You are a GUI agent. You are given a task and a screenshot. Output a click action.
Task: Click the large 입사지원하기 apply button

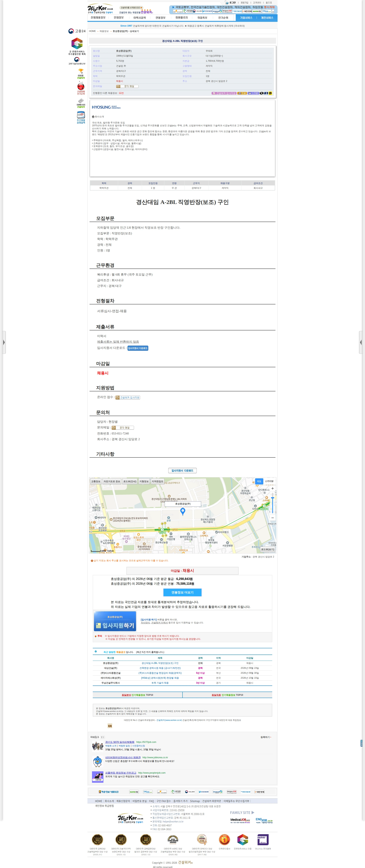[x=115, y=621]
